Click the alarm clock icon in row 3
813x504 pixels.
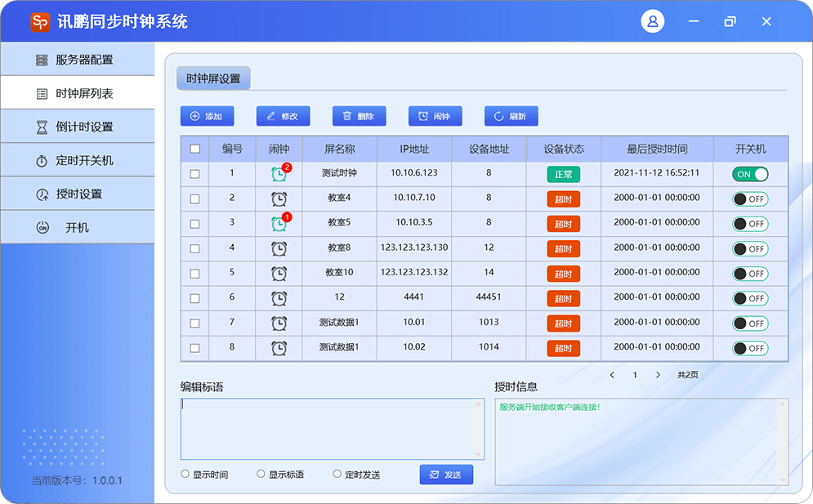[279, 224]
